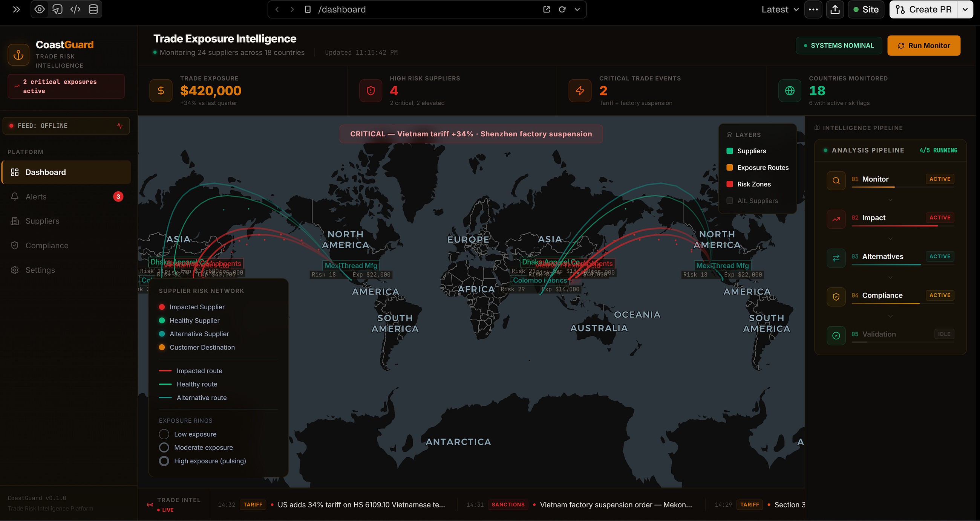The image size is (980, 521).
Task: Toggle the Risk Zones layer
Action: [748, 185]
